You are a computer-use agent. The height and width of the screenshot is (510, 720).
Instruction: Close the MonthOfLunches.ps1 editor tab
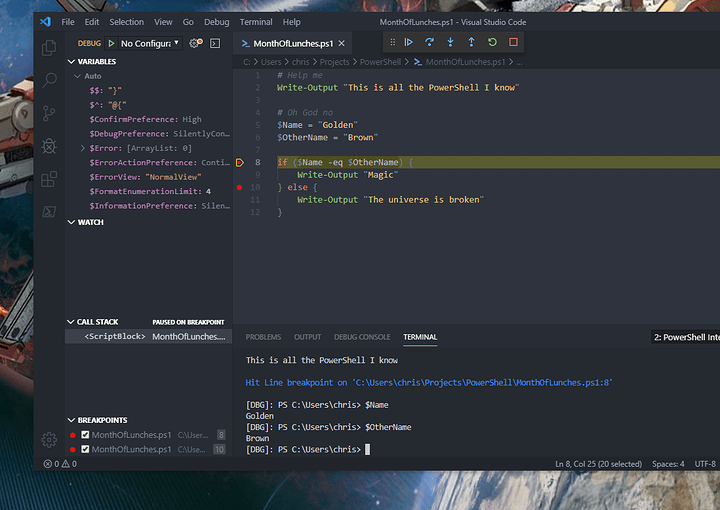point(342,43)
